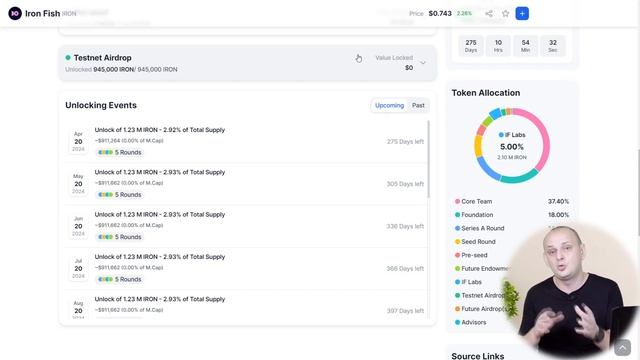Select Pre-seed in allocation legend
This screenshot has height=360, width=640.
point(471,255)
